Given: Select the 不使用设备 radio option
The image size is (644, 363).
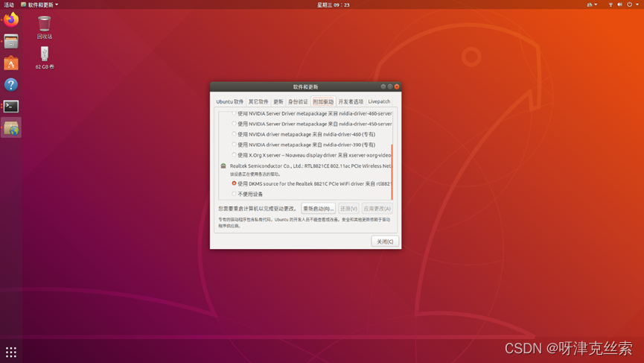Looking at the screenshot, I should (x=234, y=194).
